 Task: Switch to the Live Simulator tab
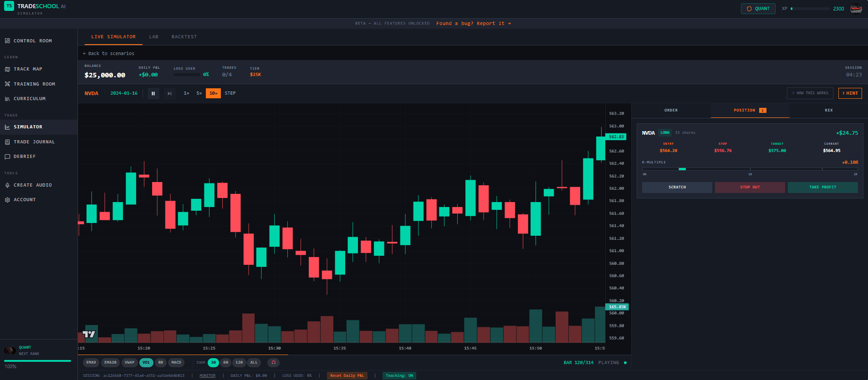(113, 37)
